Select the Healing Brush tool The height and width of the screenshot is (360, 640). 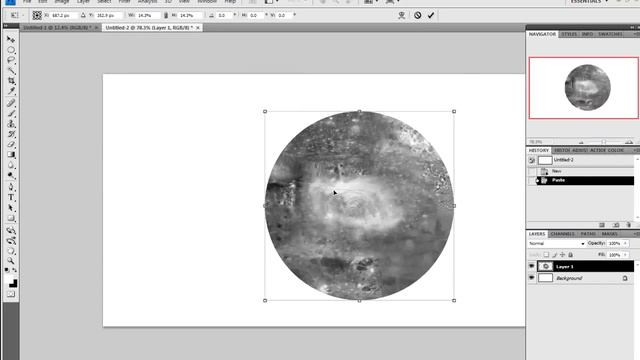[11, 103]
